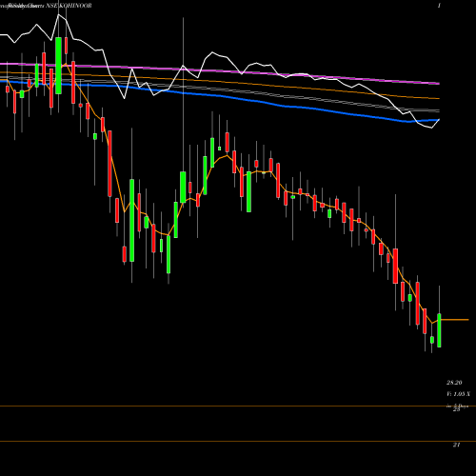Screen dimensions: 476x476
Task: Click the 28.20 closing price value
Action: [x=454, y=383]
